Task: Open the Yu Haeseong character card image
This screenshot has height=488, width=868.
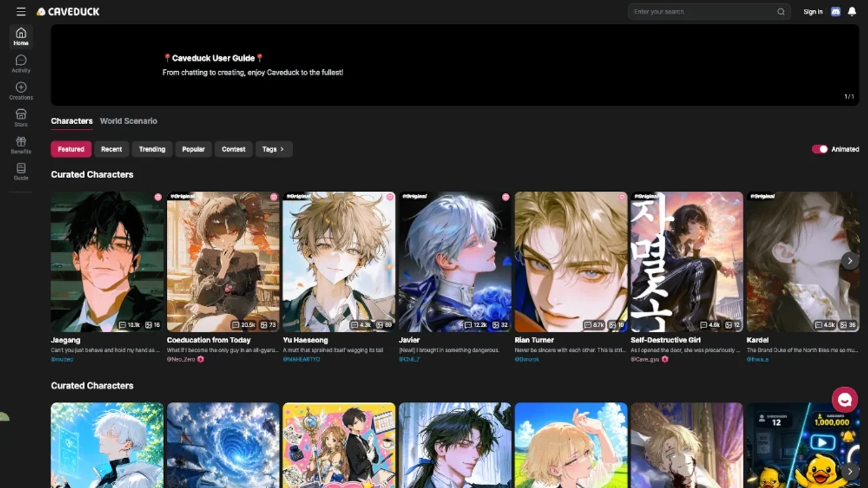Action: pos(339,262)
